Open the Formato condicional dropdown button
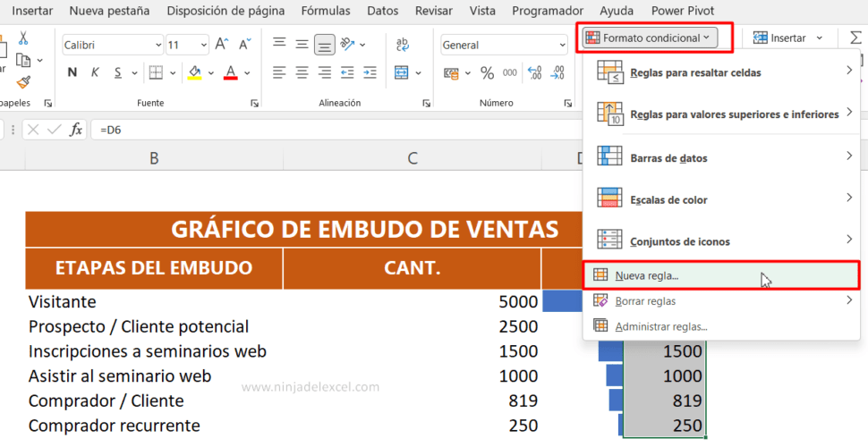Viewport: 868px width, 447px height. [650, 38]
